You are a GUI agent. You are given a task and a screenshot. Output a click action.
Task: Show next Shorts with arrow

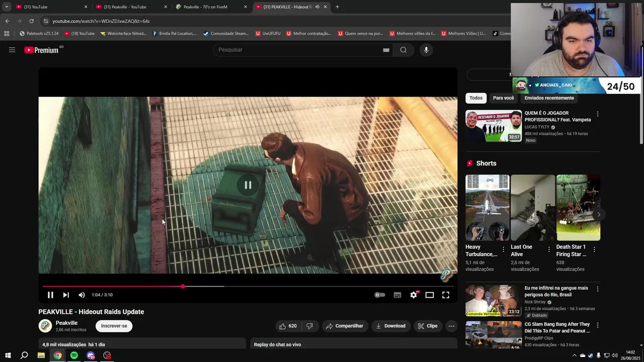(x=599, y=215)
